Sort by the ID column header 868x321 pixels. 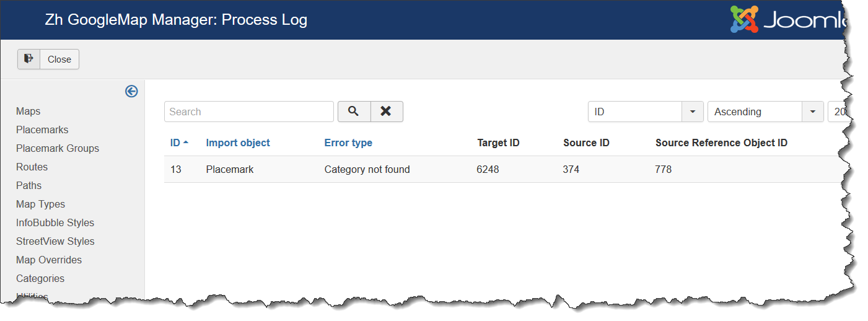pyautogui.click(x=175, y=143)
